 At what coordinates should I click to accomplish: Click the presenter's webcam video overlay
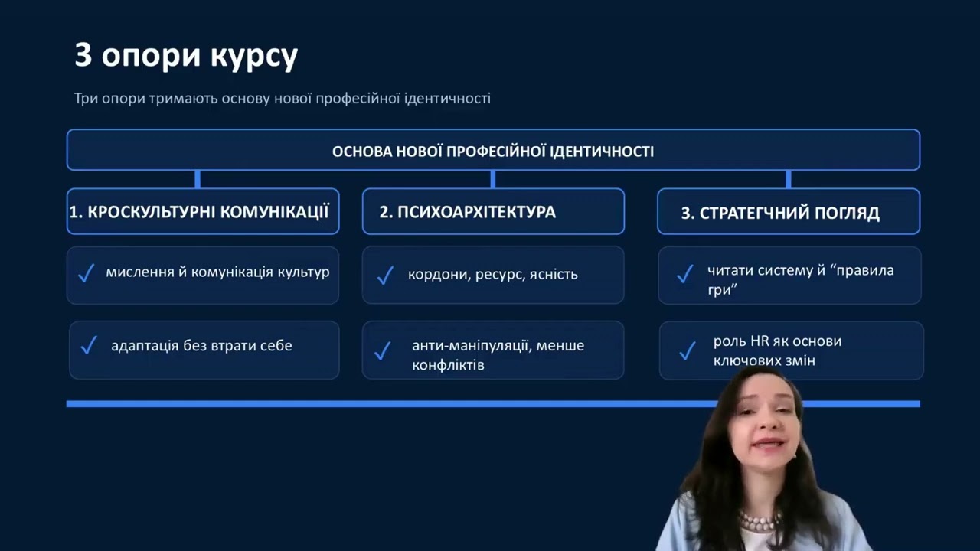(x=766, y=459)
